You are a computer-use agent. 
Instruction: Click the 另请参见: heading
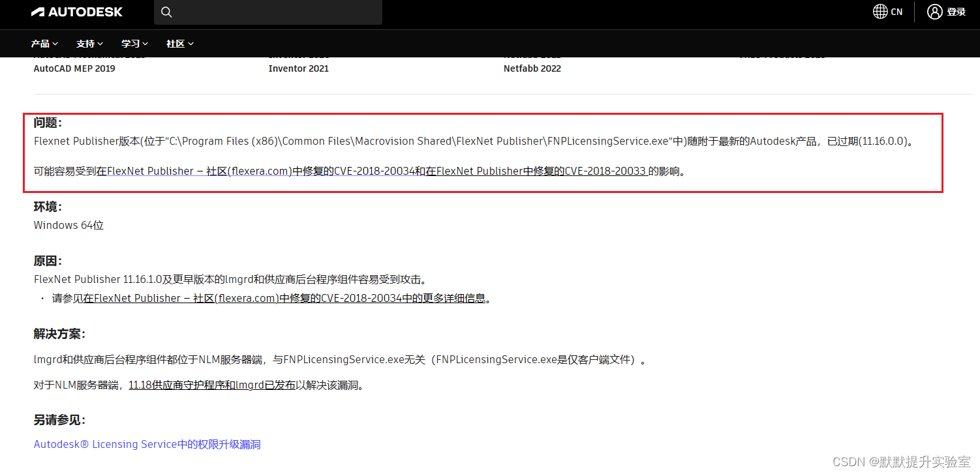pos(59,420)
